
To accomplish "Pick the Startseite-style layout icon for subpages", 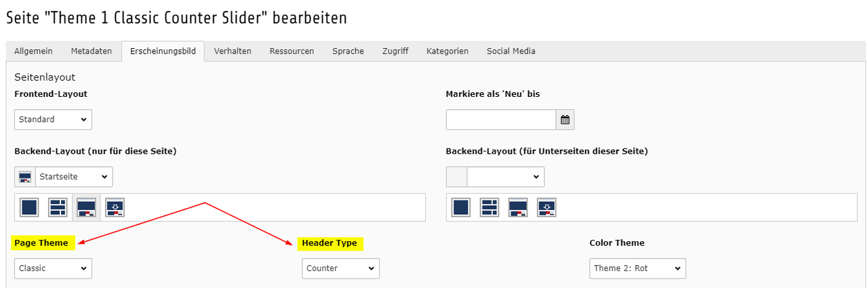I will pyautogui.click(x=518, y=207).
